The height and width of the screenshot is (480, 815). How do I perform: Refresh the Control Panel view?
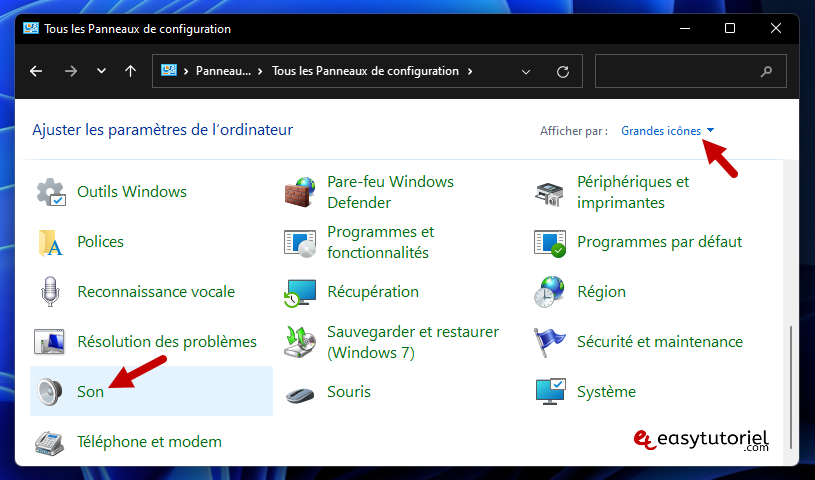[x=563, y=72]
